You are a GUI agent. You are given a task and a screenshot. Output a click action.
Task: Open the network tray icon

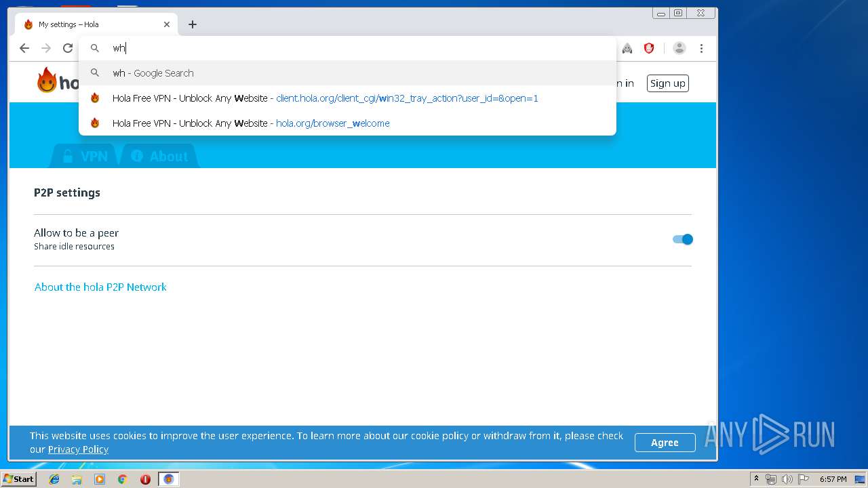click(x=771, y=479)
